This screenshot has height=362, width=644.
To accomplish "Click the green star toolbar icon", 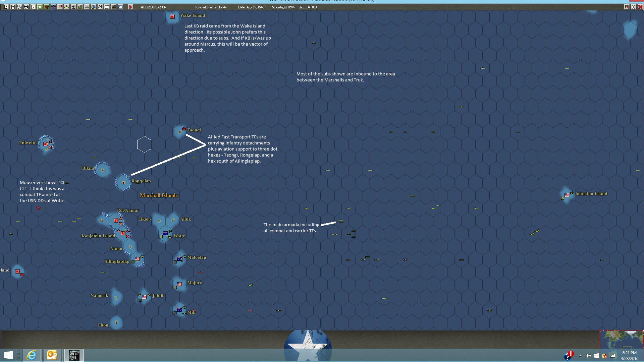I will (40, 7).
